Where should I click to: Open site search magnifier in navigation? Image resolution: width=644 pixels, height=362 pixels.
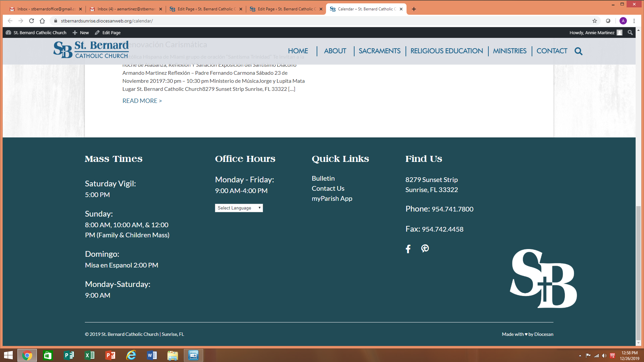[x=578, y=51]
